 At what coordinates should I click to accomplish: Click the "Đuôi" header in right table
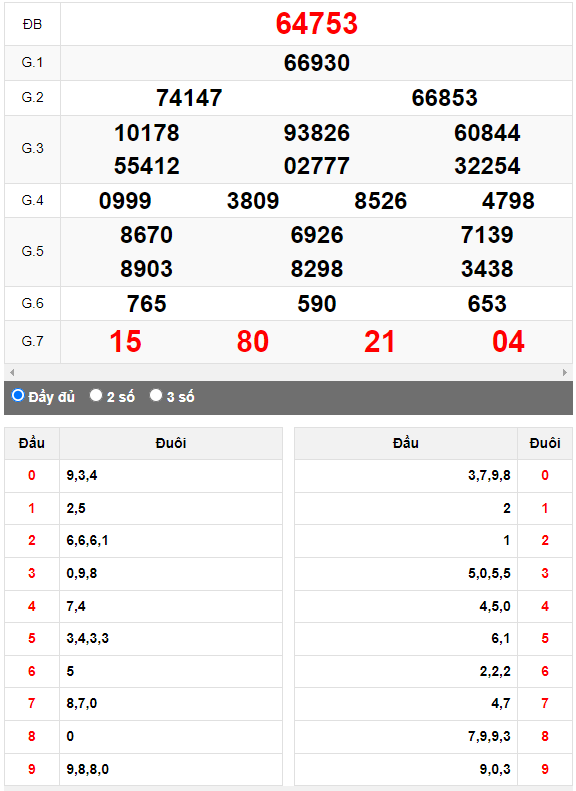[x=545, y=443]
